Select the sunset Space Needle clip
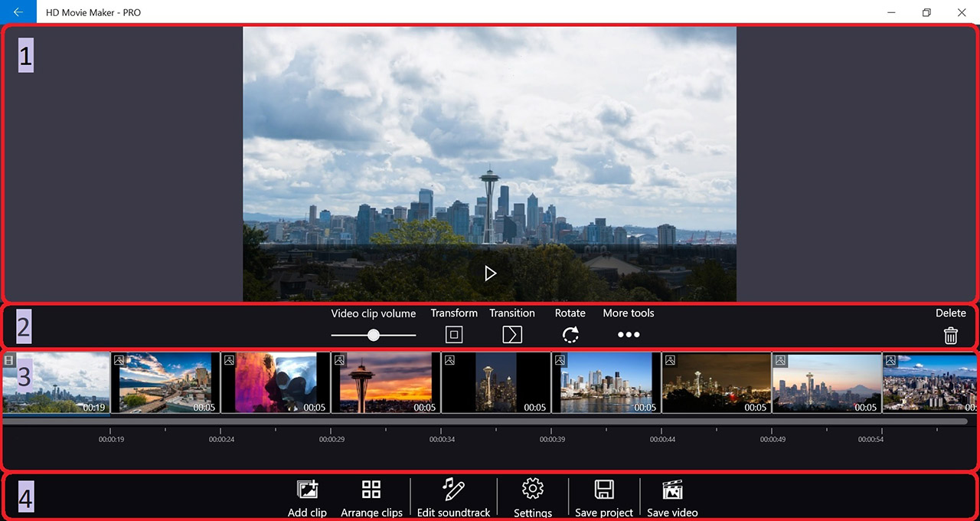Screen dimensions: 980x521 (x=386, y=383)
